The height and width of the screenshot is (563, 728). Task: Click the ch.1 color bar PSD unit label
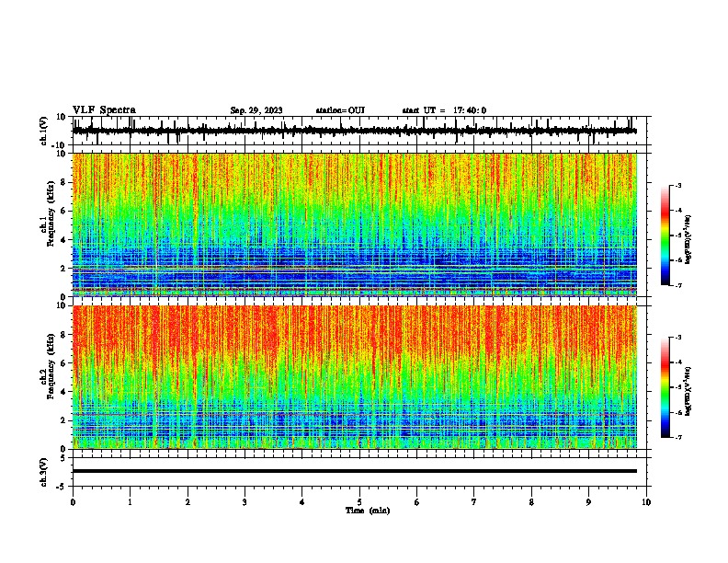(688, 240)
